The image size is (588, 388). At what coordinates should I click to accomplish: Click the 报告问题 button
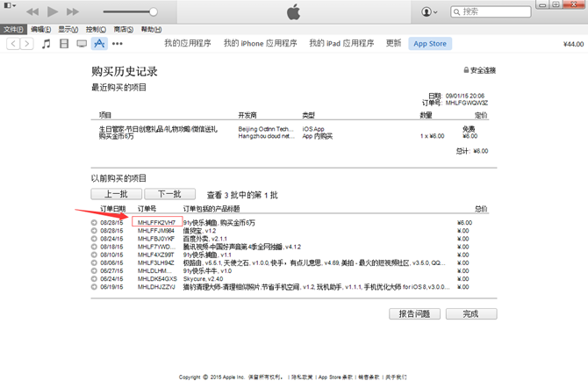[414, 314]
